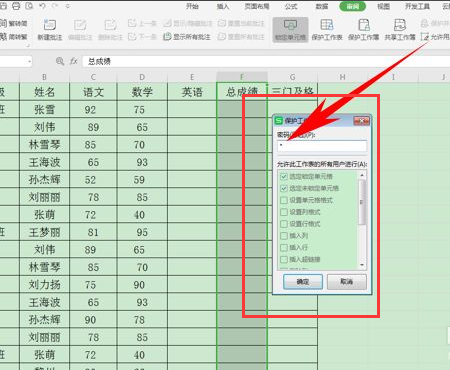Close the protect sheet dialog
The height and width of the screenshot is (370, 450).
click(361, 121)
